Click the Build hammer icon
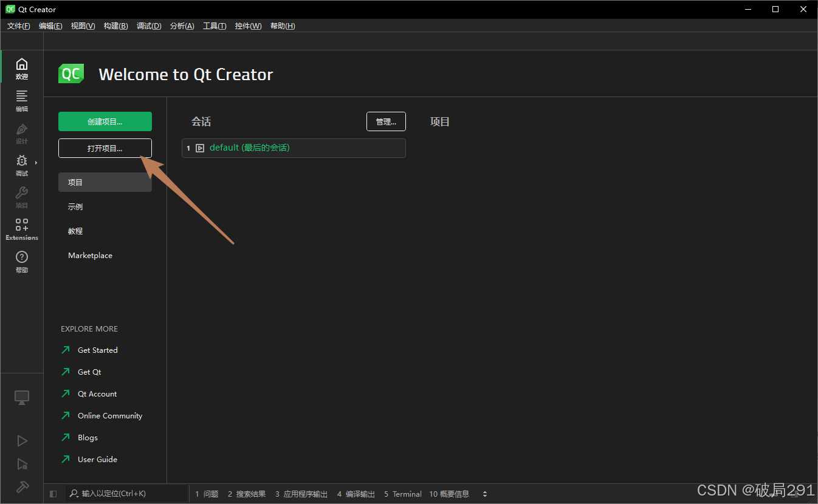The width and height of the screenshot is (818, 504). click(22, 487)
